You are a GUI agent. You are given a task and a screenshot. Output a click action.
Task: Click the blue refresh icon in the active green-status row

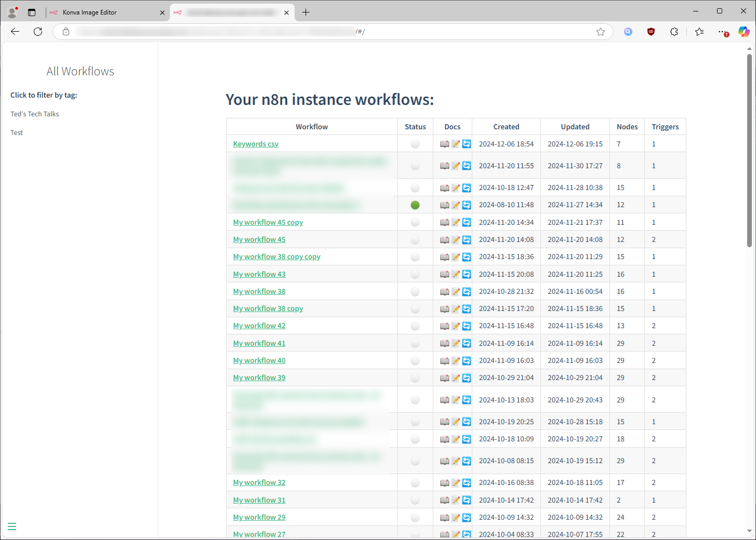pos(467,205)
